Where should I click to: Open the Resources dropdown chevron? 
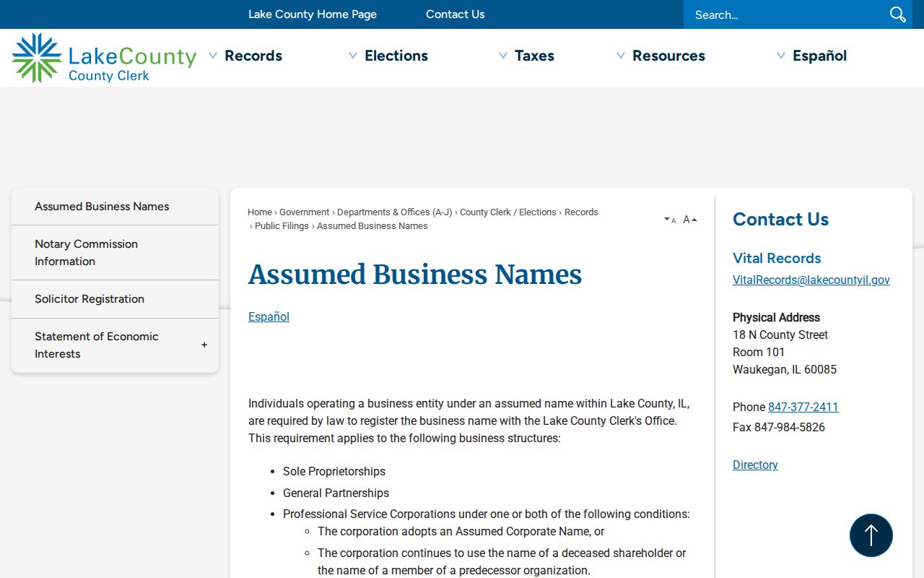621,56
